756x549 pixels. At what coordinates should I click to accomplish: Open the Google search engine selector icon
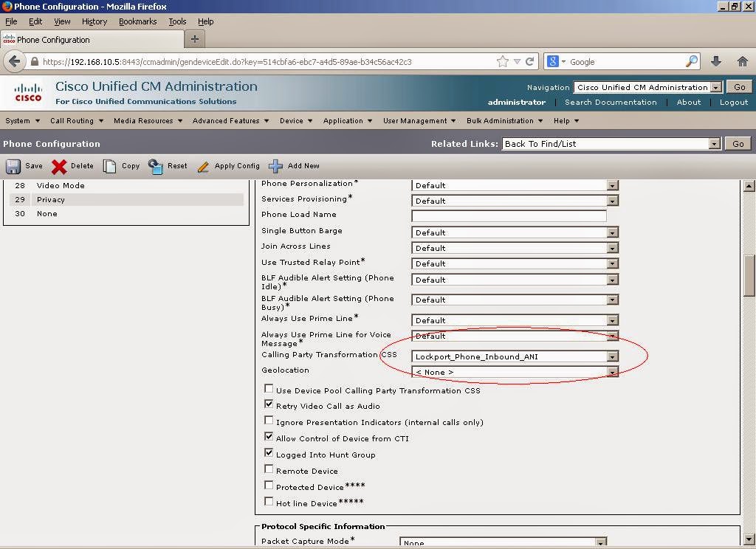pos(556,61)
